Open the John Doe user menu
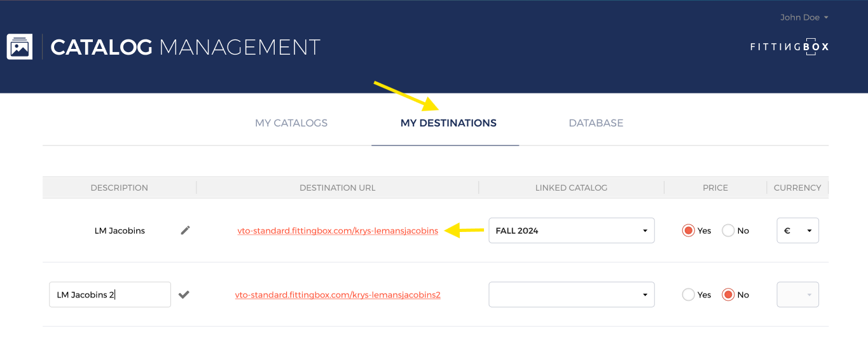The width and height of the screenshot is (868, 354). pyautogui.click(x=804, y=18)
